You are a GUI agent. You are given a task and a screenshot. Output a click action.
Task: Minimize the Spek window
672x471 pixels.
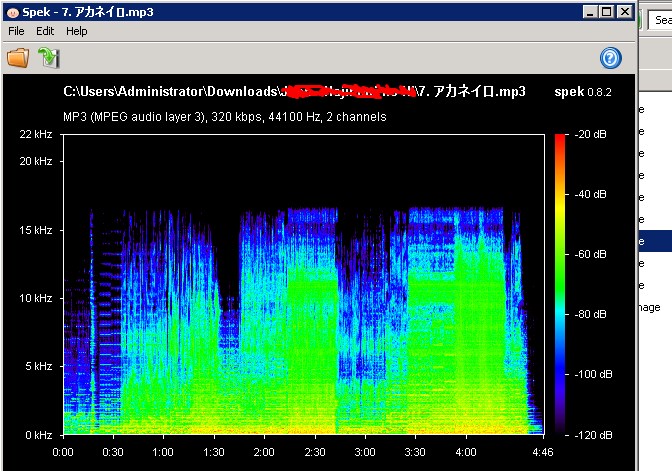click(x=590, y=12)
